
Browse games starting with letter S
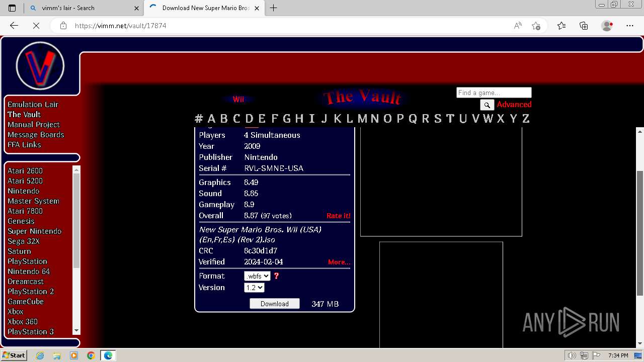tap(438, 119)
